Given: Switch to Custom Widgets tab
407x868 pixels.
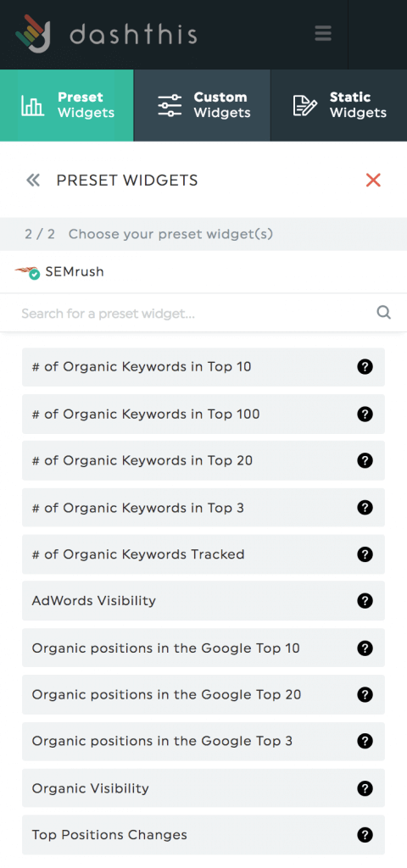Looking at the screenshot, I should pos(202,105).
